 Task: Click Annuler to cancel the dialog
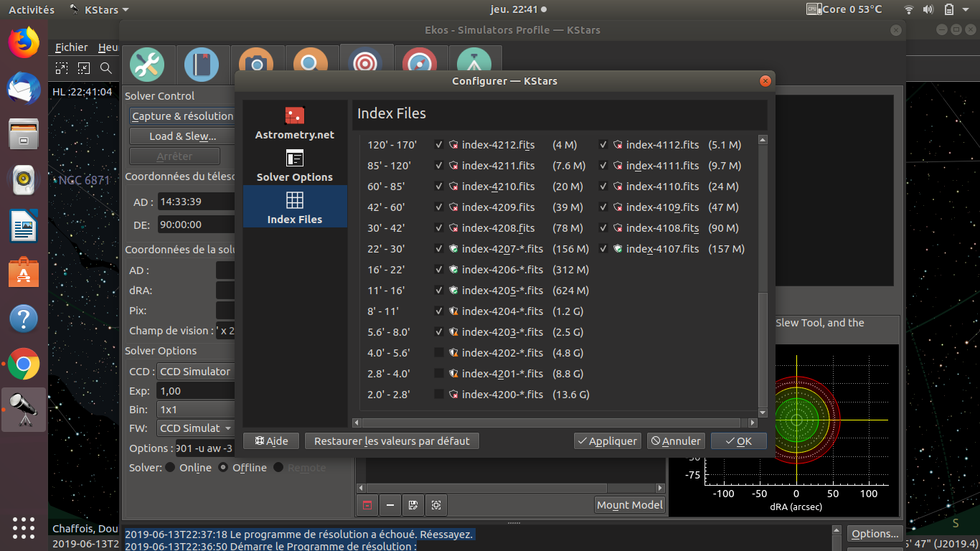676,441
